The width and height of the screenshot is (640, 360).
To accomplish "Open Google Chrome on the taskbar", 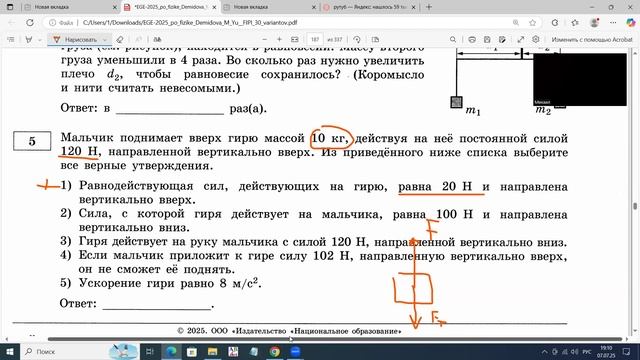I will point(275,351).
